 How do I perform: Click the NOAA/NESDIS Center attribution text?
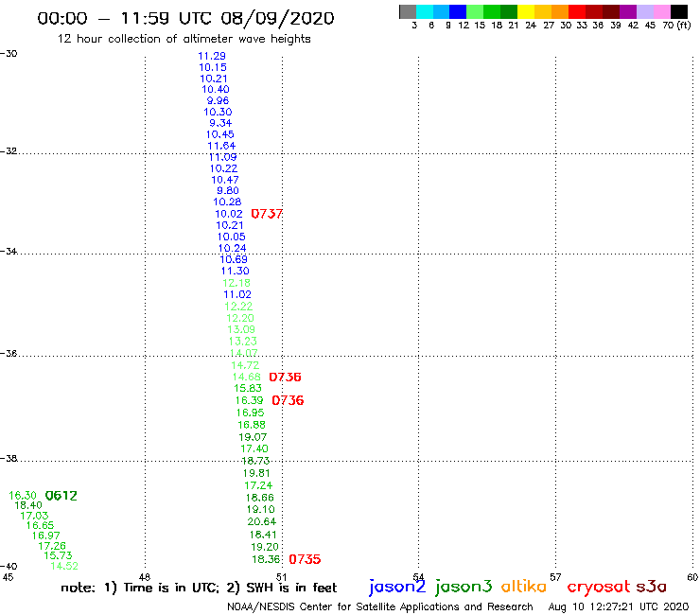380,606
